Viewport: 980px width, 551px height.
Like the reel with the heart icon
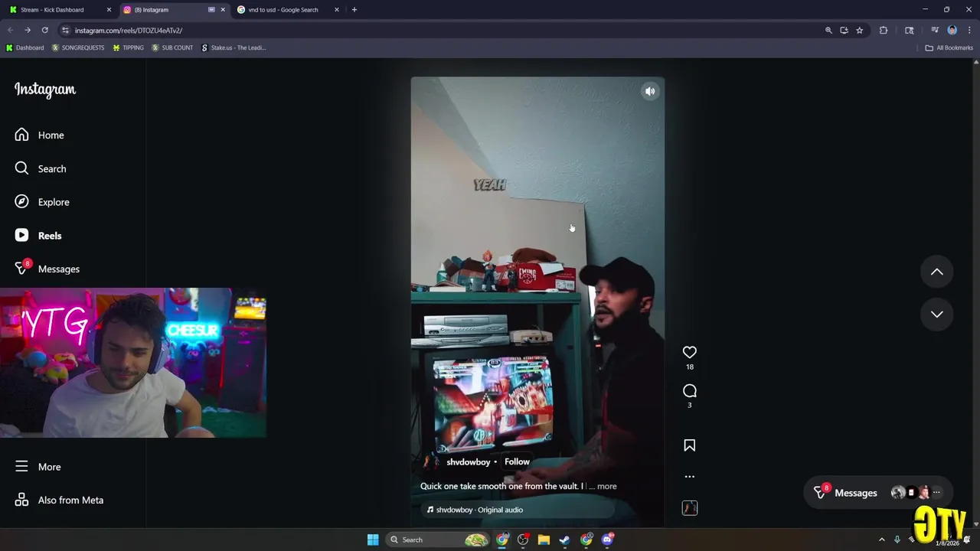(689, 352)
